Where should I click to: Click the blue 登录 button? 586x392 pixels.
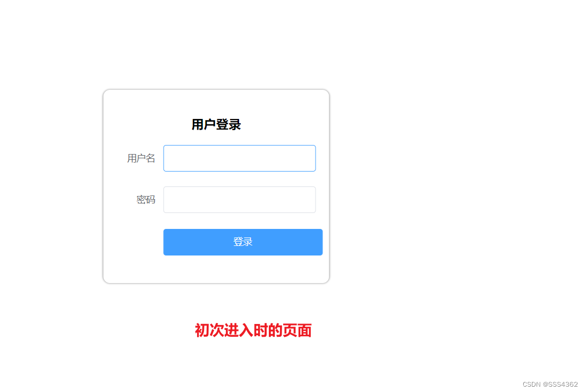[243, 242]
